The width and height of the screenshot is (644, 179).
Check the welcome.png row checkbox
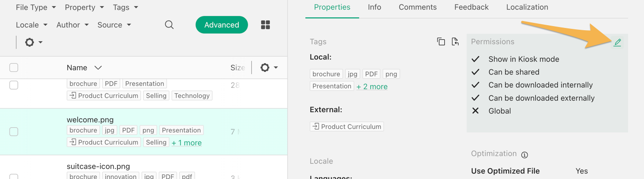tap(14, 132)
